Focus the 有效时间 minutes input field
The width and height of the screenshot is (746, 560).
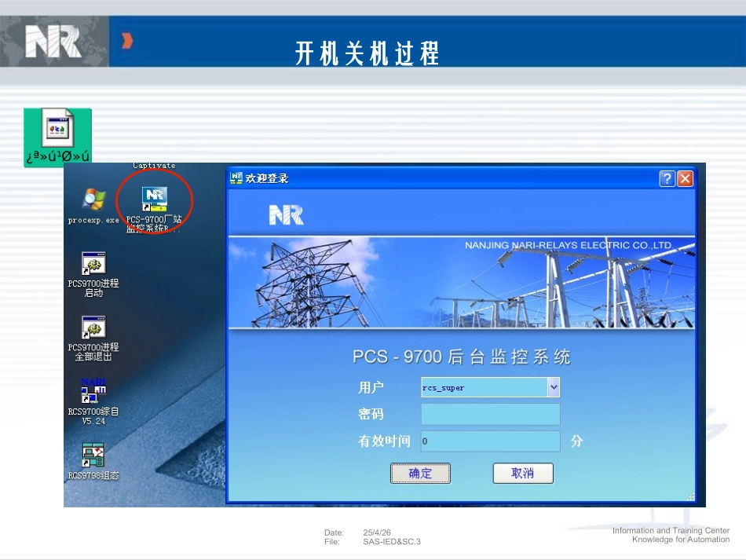490,441
